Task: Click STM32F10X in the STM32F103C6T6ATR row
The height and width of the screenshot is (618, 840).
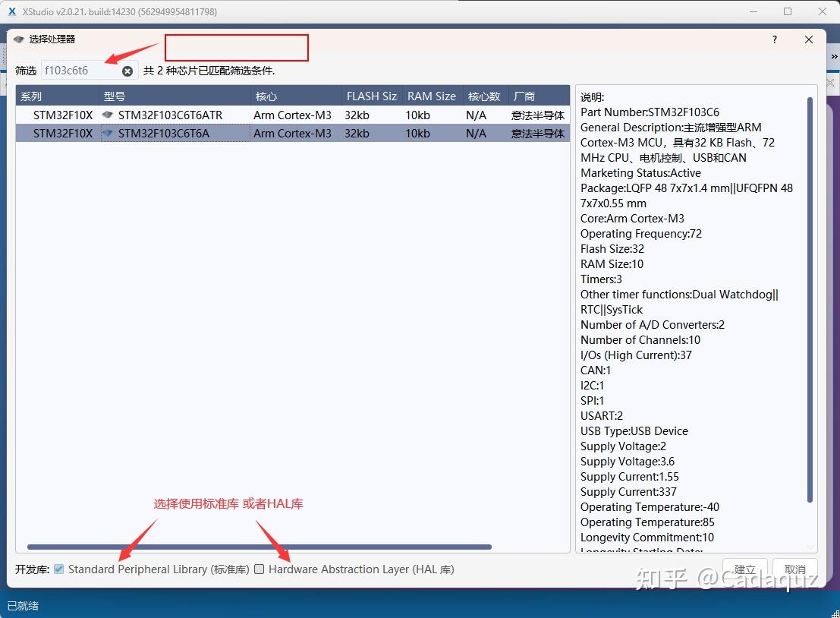Action: tap(63, 115)
